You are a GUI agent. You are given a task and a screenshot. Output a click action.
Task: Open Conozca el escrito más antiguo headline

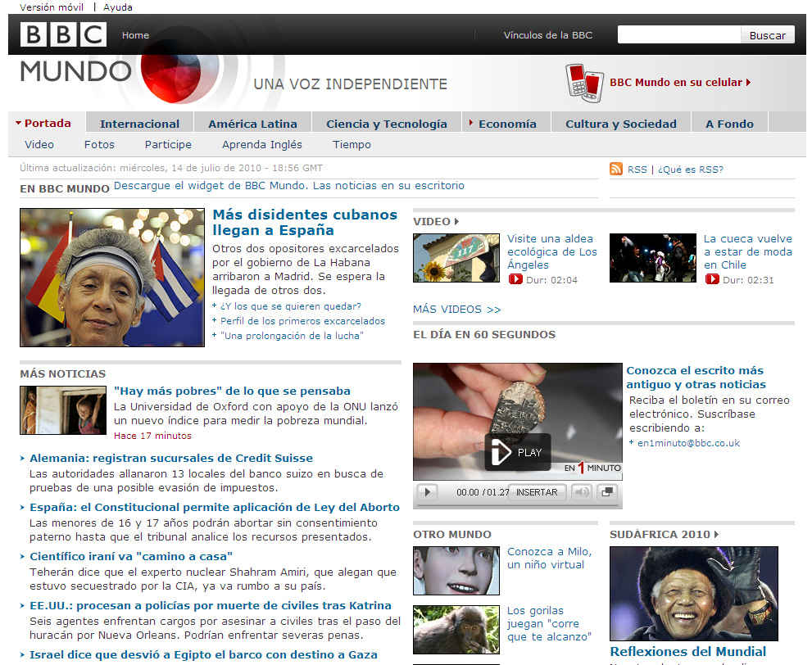(x=696, y=378)
